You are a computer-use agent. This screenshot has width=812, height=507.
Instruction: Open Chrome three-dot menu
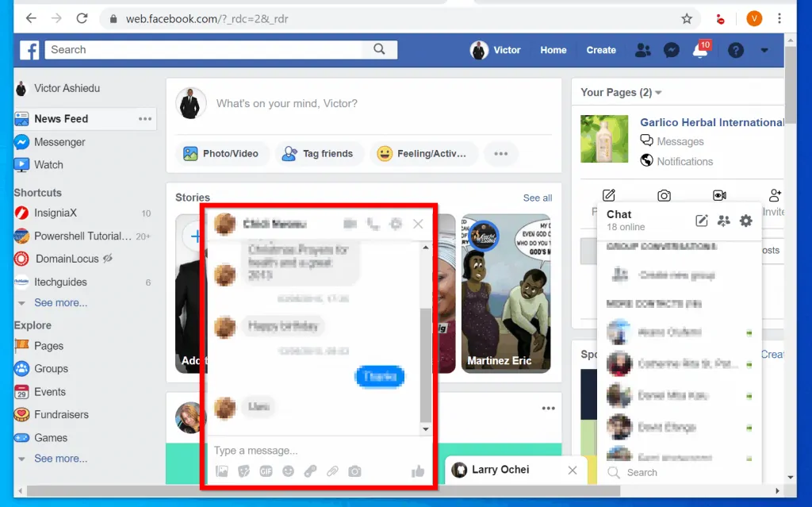tap(779, 19)
